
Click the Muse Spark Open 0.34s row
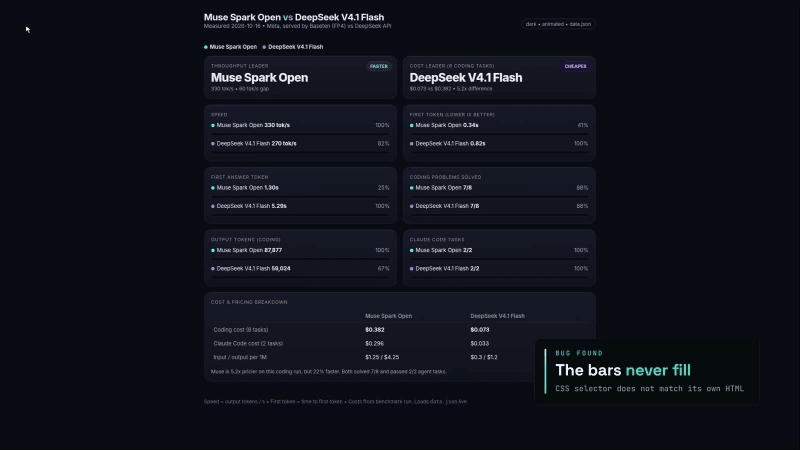pyautogui.click(x=498, y=125)
